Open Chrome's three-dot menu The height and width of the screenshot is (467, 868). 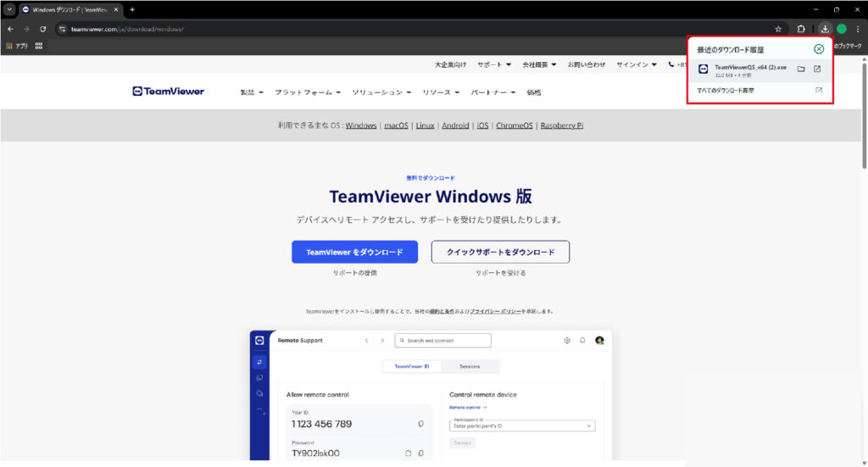(858, 29)
